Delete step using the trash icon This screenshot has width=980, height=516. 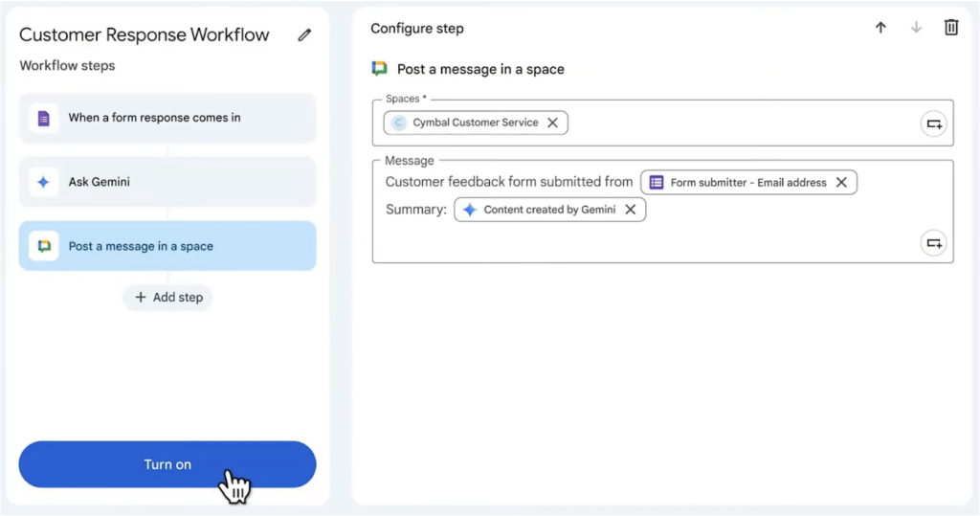[950, 28]
